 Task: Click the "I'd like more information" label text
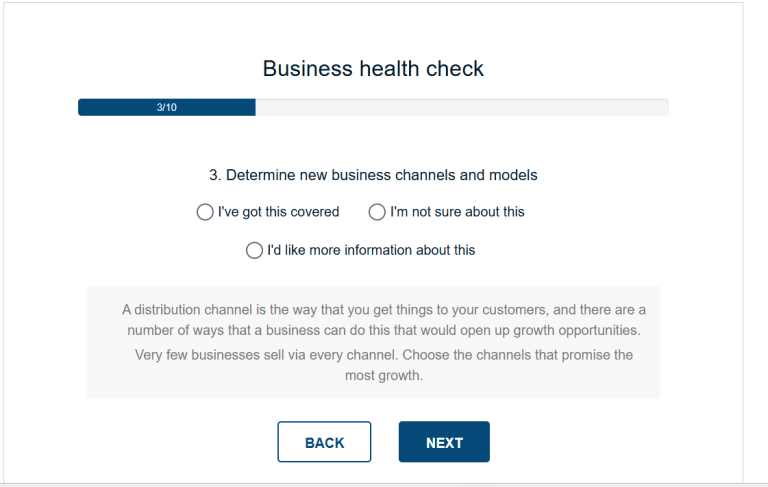click(371, 250)
